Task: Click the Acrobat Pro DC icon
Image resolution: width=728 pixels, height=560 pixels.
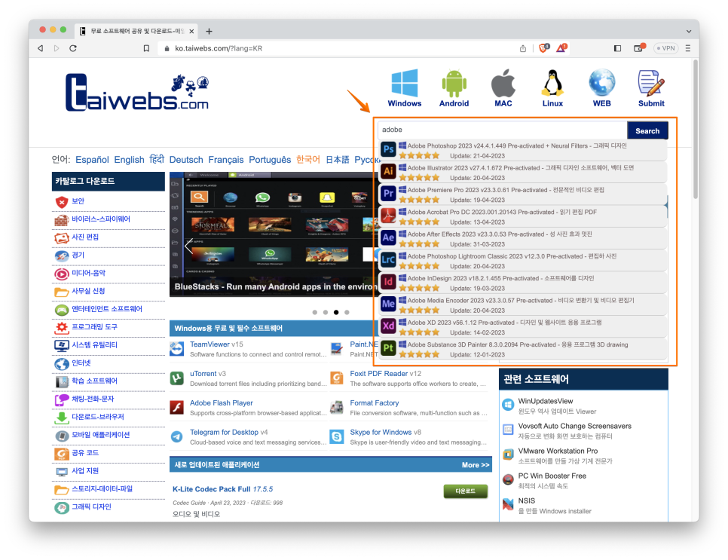Action: pyautogui.click(x=388, y=216)
